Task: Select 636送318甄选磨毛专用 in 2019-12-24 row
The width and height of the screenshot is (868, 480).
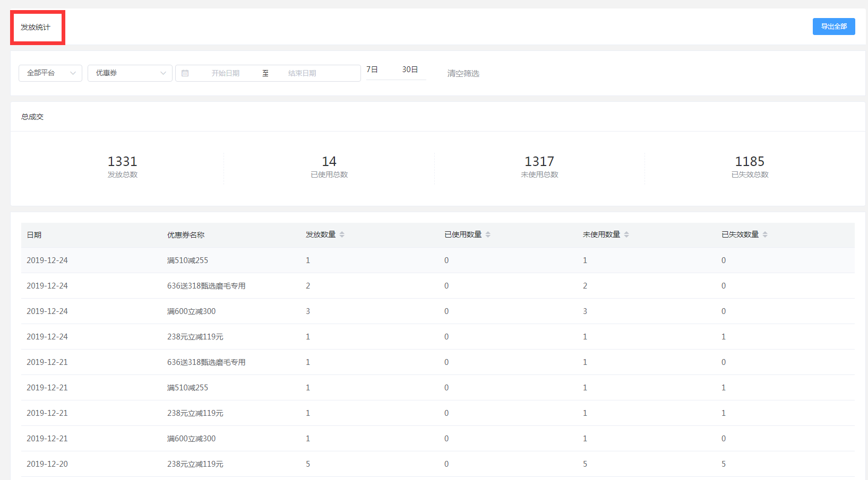Action: (x=206, y=286)
